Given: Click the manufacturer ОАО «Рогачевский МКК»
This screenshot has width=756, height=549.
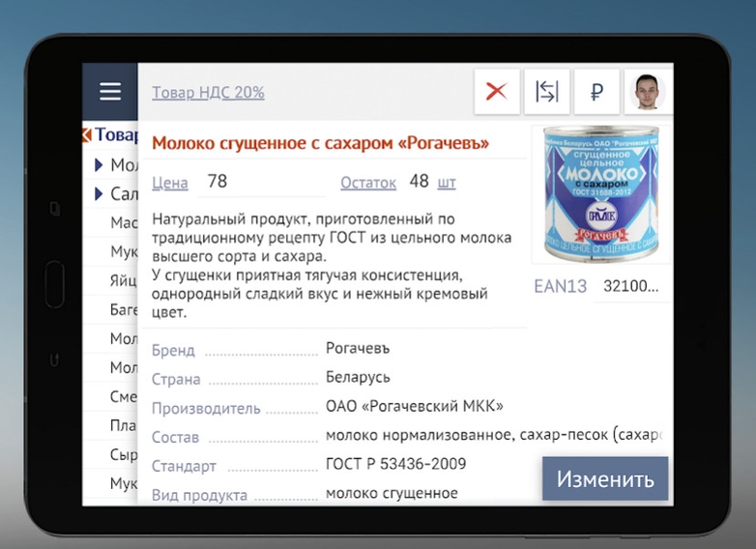Looking at the screenshot, I should point(415,406).
